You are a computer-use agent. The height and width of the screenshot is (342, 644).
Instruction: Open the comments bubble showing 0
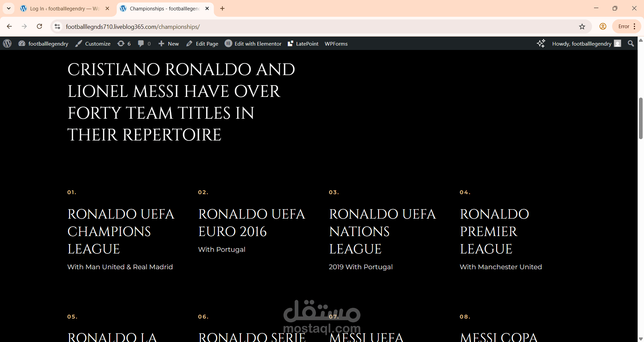(x=144, y=44)
